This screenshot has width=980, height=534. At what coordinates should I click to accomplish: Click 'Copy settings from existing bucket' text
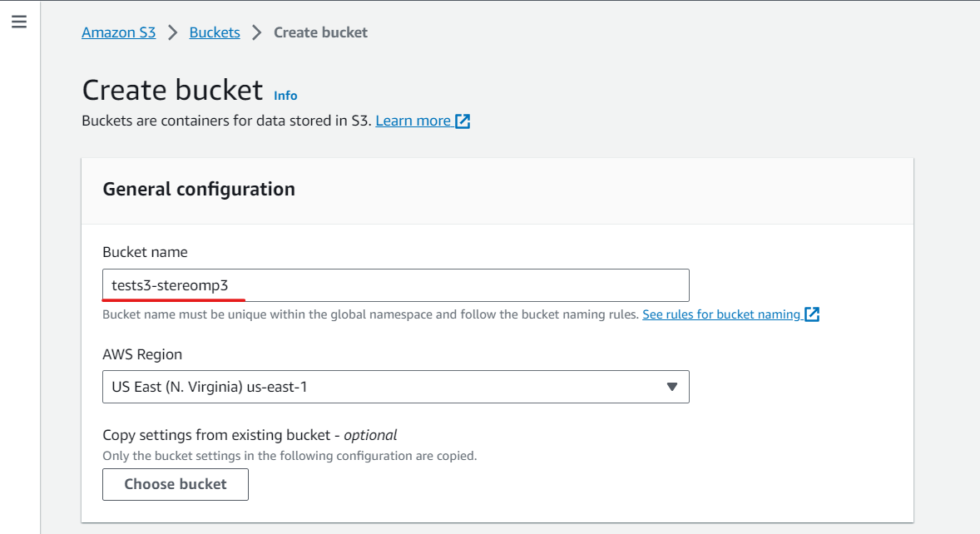[x=216, y=435]
